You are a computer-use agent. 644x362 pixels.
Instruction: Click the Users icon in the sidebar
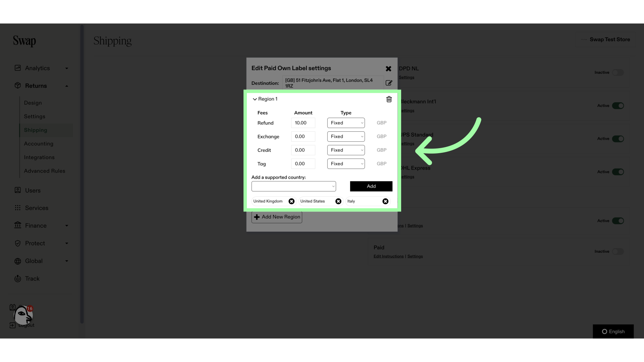[x=18, y=190]
